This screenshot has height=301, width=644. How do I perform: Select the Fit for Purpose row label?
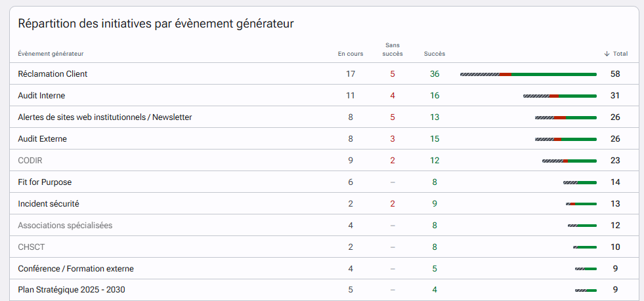click(45, 182)
